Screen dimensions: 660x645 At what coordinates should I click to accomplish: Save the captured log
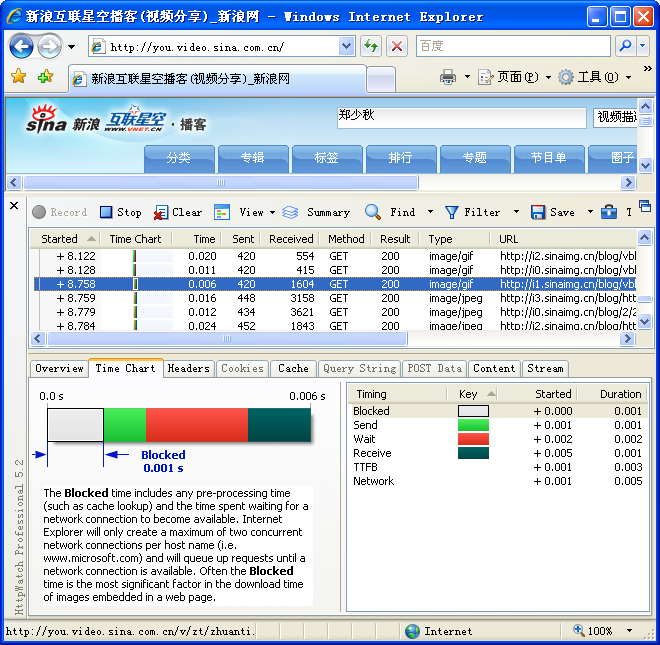[552, 212]
